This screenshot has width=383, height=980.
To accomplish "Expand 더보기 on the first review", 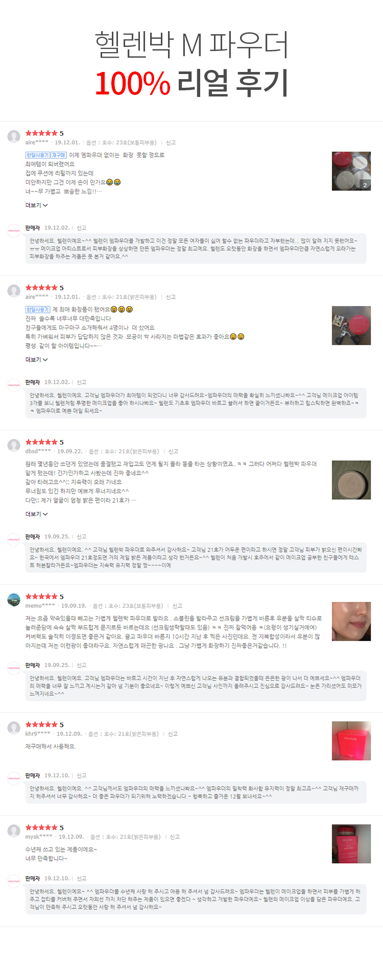I will coord(36,205).
